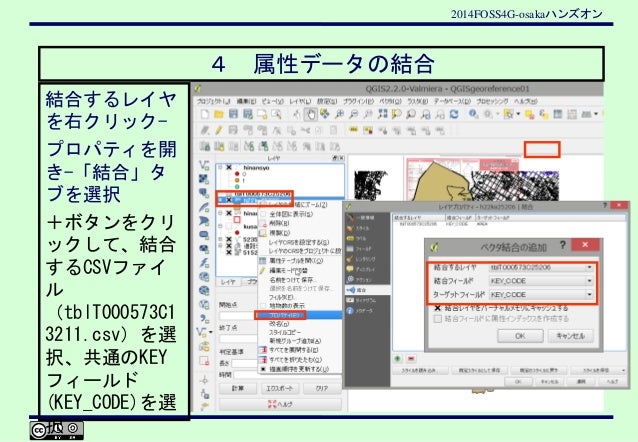Click OK at bottom of Layer Properties window
The image size is (638, 442).
tap(518, 381)
